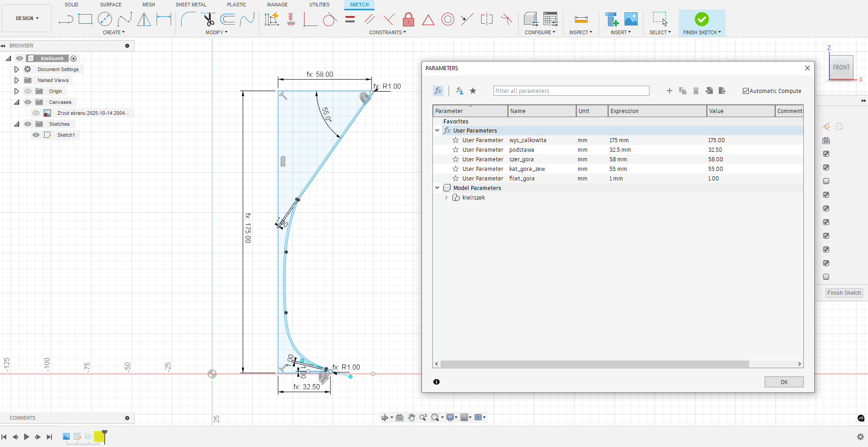Select the Trim scissors tool
Screen dimensions: 868x447
click(x=209, y=20)
